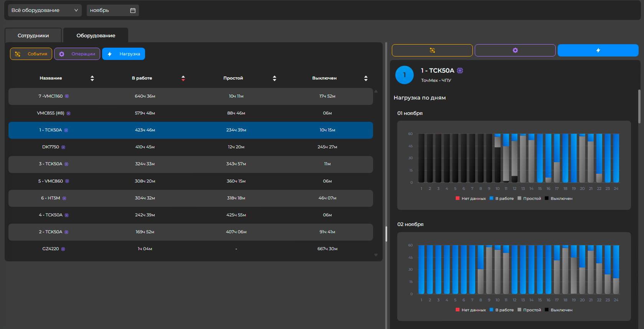The height and width of the screenshot is (329, 644).
Task: Open the calendar icon in month field
Action: (x=133, y=10)
